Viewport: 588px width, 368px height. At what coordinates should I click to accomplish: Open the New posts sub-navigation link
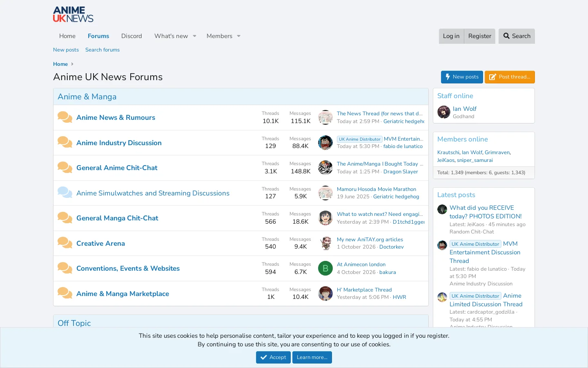tap(66, 50)
